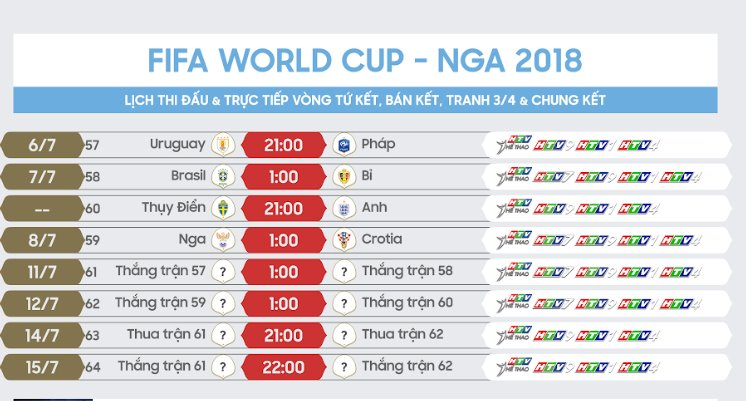The height and width of the screenshot is (401, 746).
Task: Click the Russia (Nga) team crest
Action: [223, 240]
